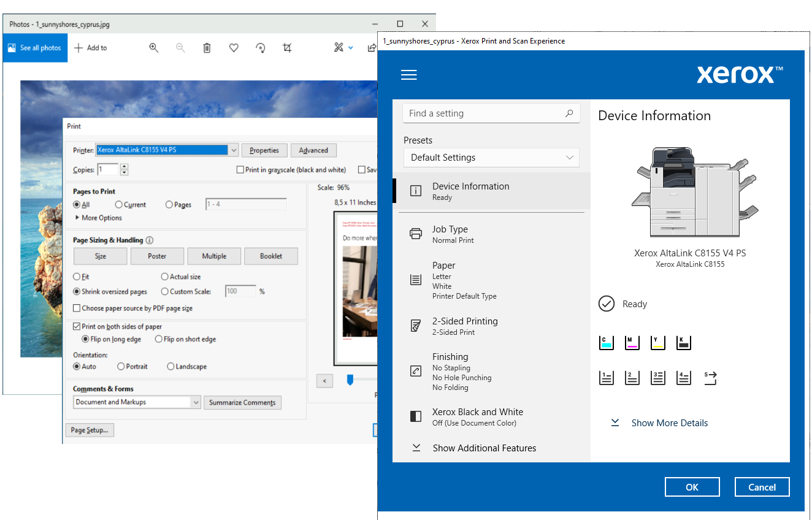
Task: Set orientation to Landscape
Action: [170, 367]
